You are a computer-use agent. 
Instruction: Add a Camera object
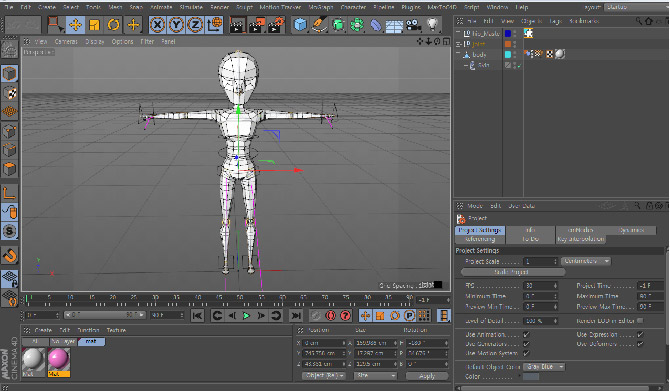tap(413, 25)
